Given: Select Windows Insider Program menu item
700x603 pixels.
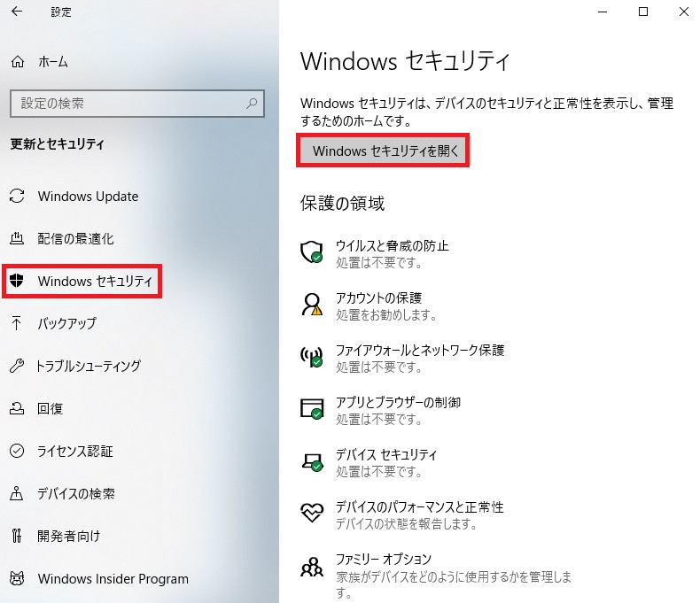Looking at the screenshot, I should click(113, 578).
